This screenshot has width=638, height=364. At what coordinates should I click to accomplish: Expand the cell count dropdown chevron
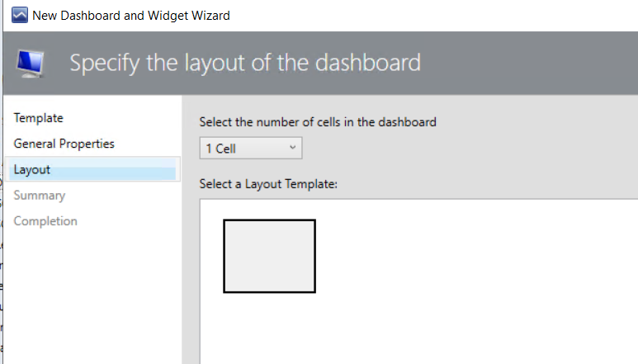click(292, 148)
